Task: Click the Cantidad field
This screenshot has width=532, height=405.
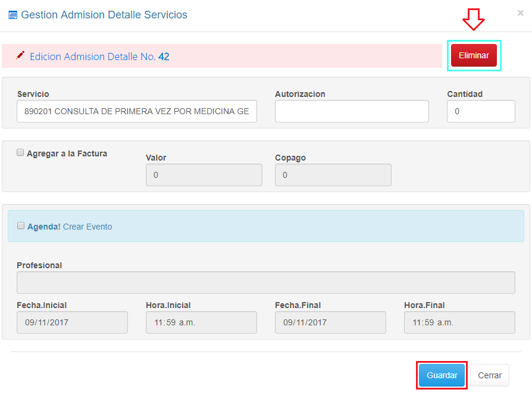Action: pos(480,111)
